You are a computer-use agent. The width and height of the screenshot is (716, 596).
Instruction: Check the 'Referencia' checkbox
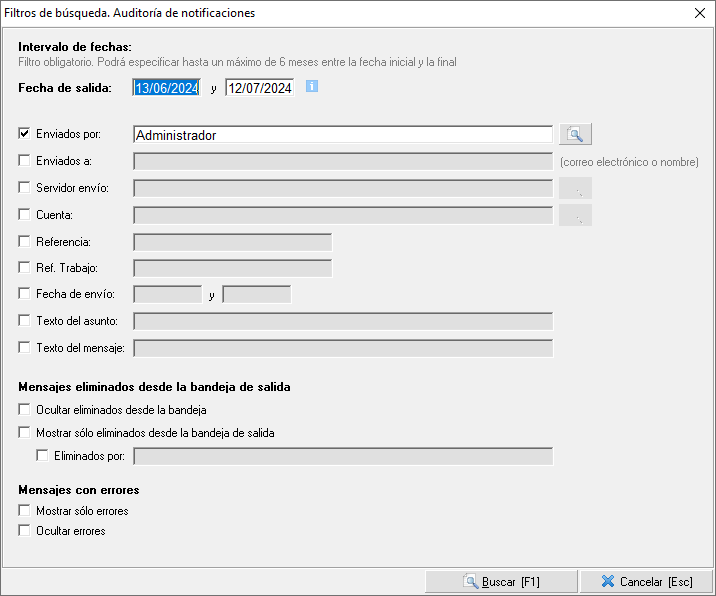[x=25, y=242]
